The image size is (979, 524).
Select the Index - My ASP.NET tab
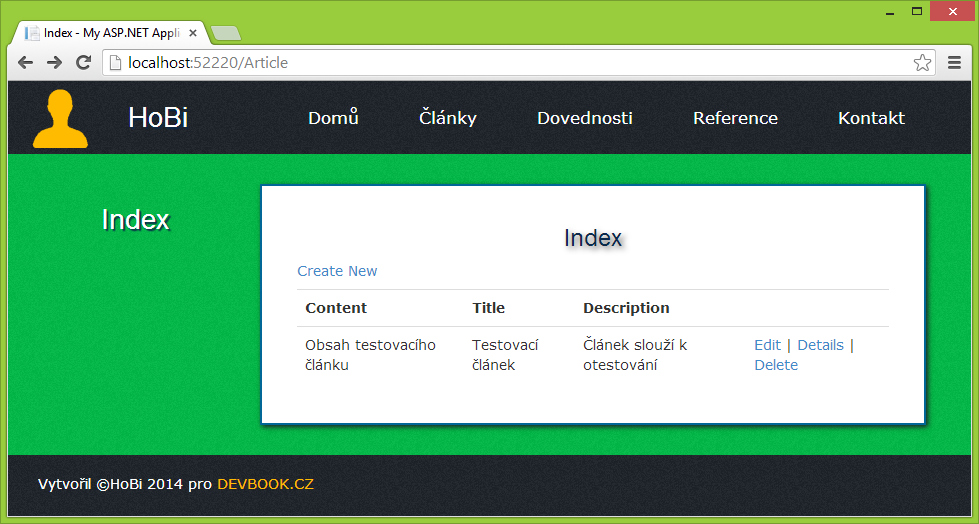click(111, 33)
